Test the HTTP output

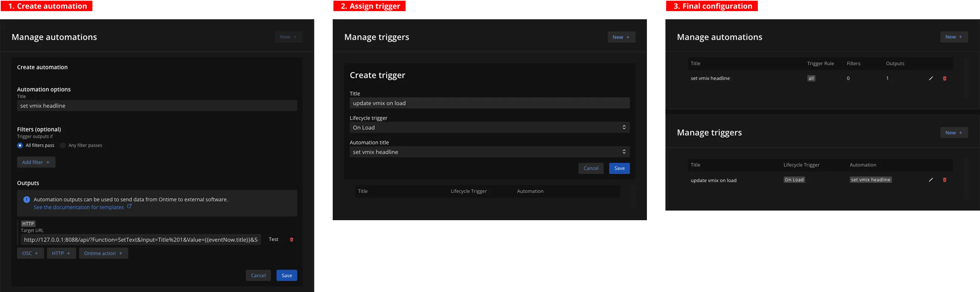[x=274, y=239]
